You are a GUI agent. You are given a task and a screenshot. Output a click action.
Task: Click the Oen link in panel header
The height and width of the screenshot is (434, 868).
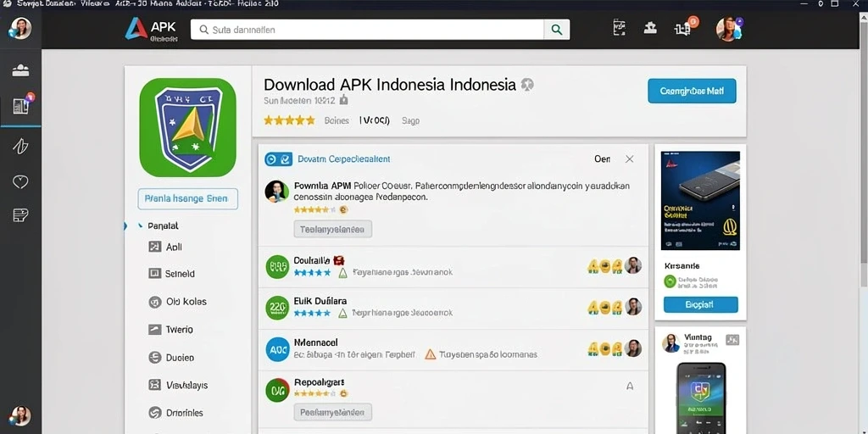point(602,159)
